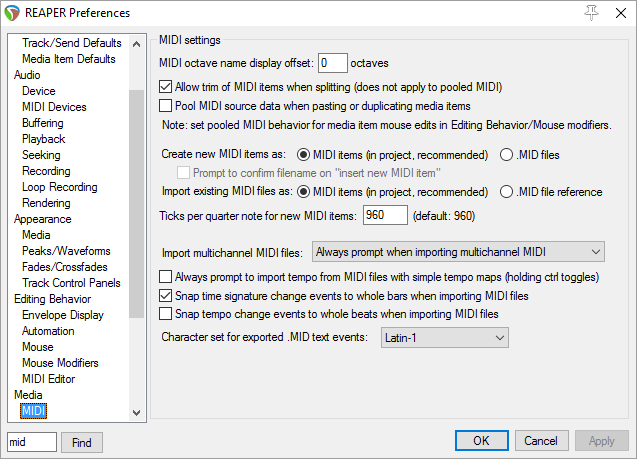The width and height of the screenshot is (637, 459).
Task: Click the category list scrollbar thumb
Action: 136,204
